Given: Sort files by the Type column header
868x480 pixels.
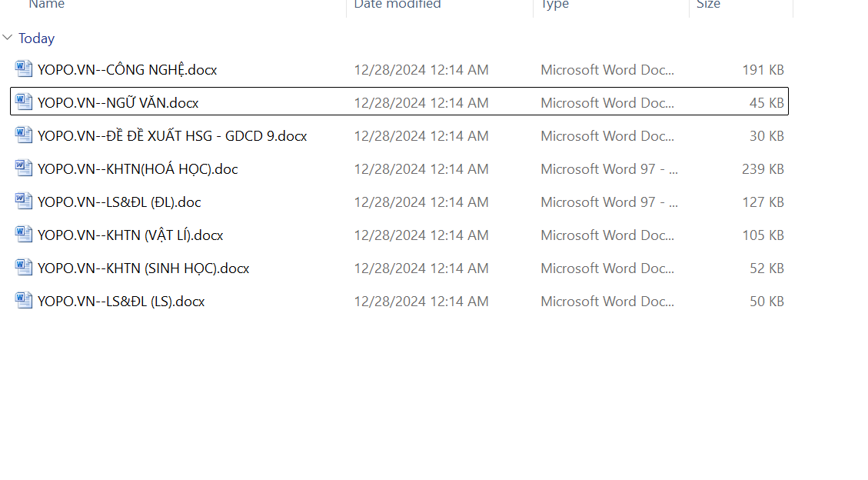Looking at the screenshot, I should pos(554,5).
